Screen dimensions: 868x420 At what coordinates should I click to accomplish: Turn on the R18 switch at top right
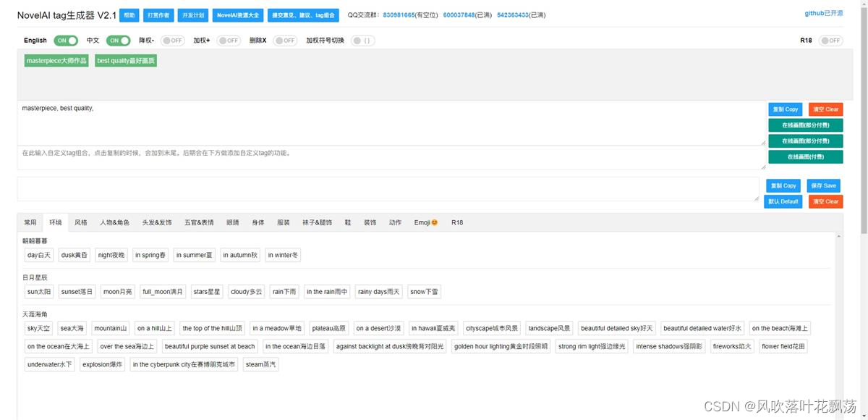click(x=830, y=41)
